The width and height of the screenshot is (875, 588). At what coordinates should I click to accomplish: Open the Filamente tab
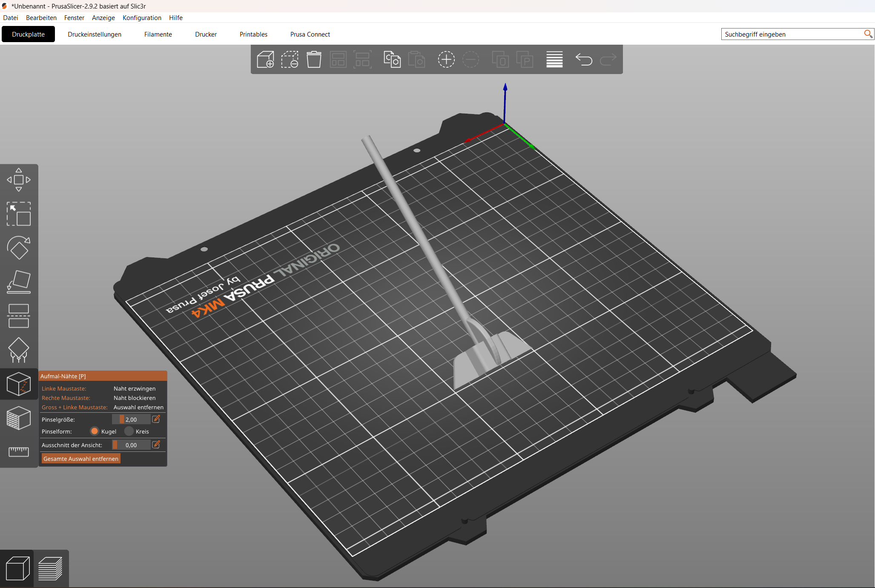[158, 34]
